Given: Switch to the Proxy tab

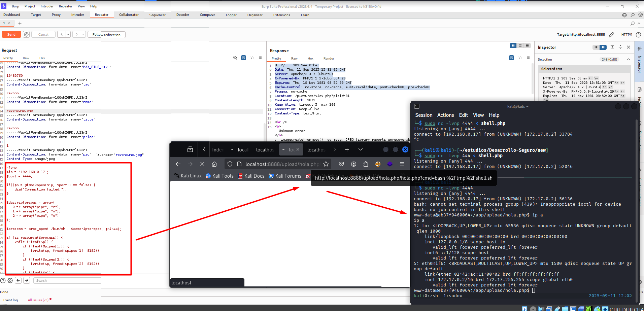Looking at the screenshot, I should click(56, 15).
